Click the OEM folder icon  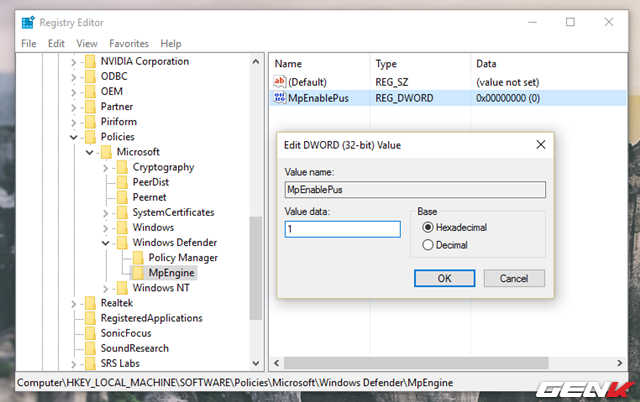[90, 91]
